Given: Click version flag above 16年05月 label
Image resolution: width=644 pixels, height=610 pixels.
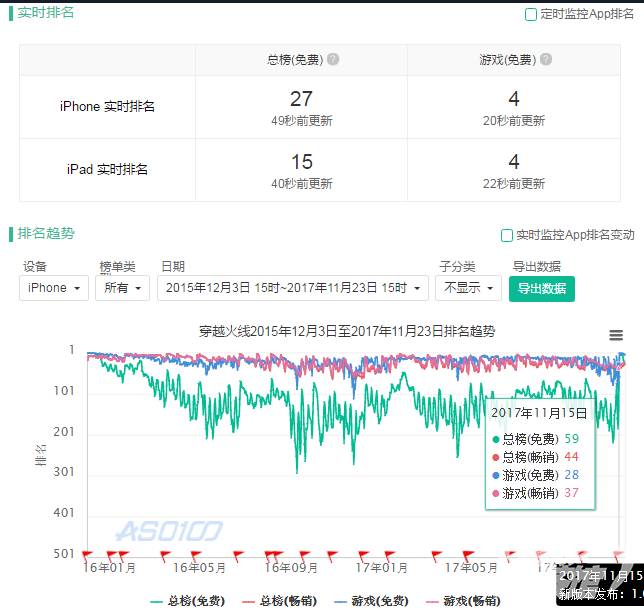Looking at the screenshot, I should [x=196, y=556].
